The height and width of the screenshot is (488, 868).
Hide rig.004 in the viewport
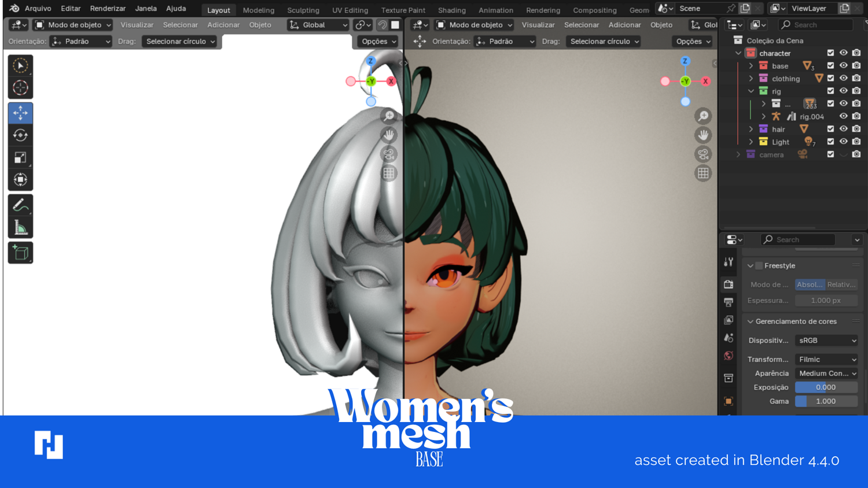[844, 116]
